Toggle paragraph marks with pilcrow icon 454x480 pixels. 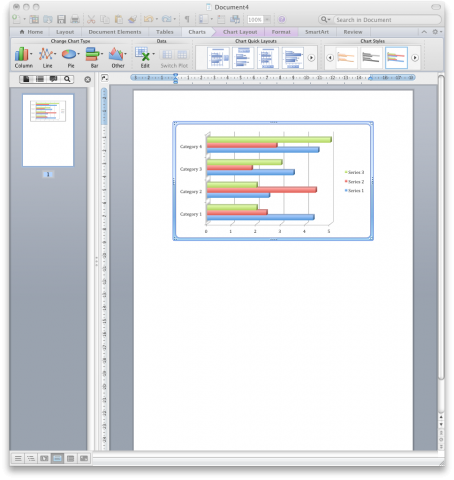pyautogui.click(x=187, y=19)
